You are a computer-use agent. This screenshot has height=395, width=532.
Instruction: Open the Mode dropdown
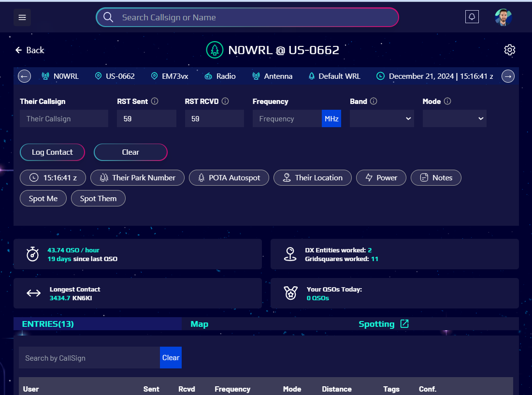pyautogui.click(x=454, y=118)
